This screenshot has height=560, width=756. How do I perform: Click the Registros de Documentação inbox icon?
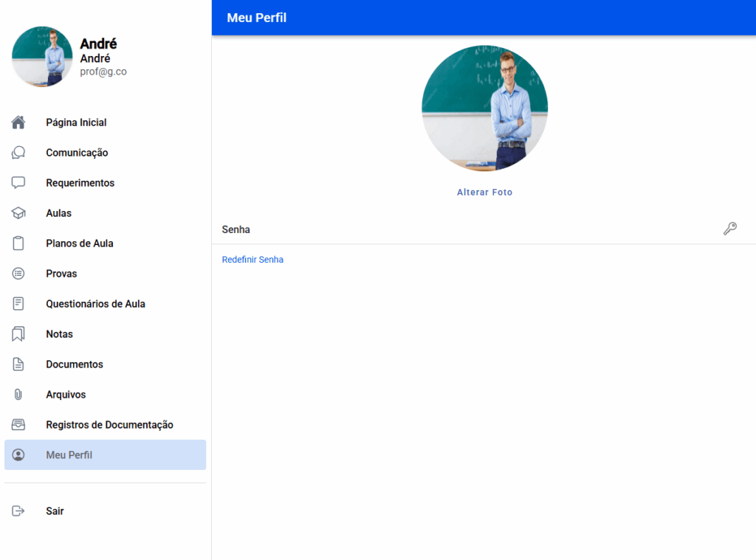18,425
